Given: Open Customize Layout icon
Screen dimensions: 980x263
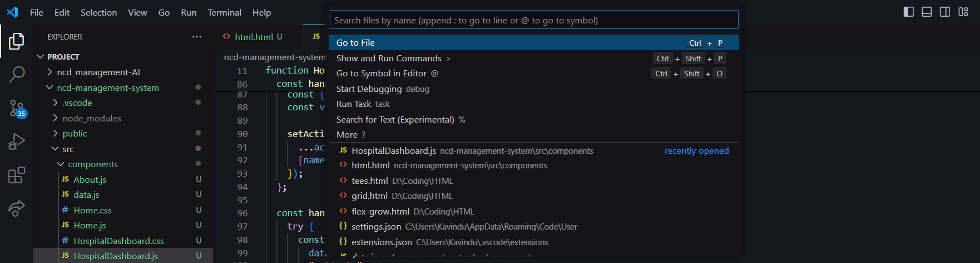Looking at the screenshot, I should (963, 12).
